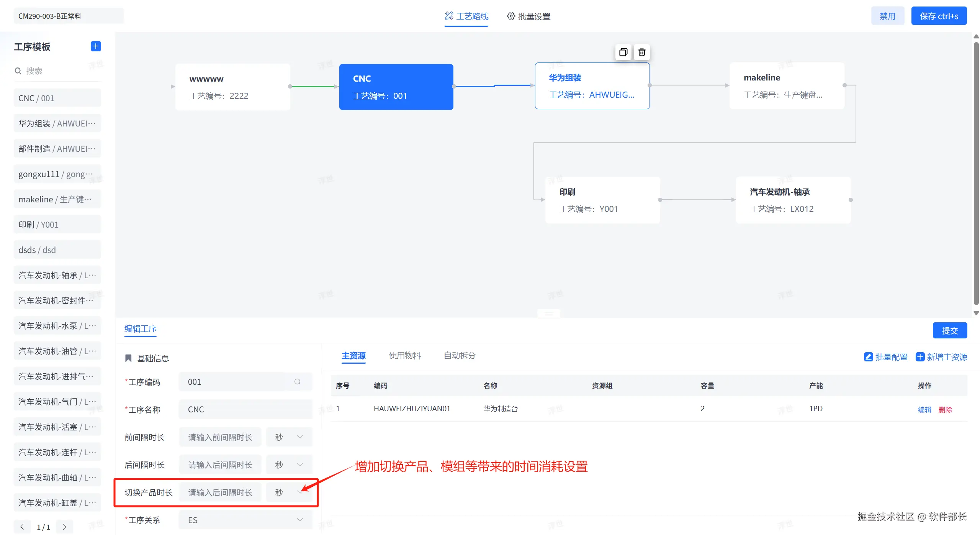The image size is (980, 535).
Task: Click the 新增主资源 plus icon
Action: point(919,357)
